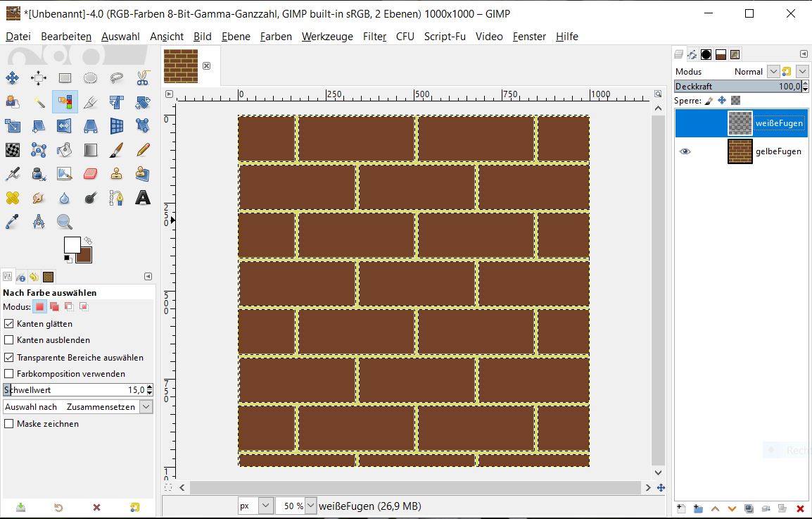Select the Airbrush tool

[13, 174]
